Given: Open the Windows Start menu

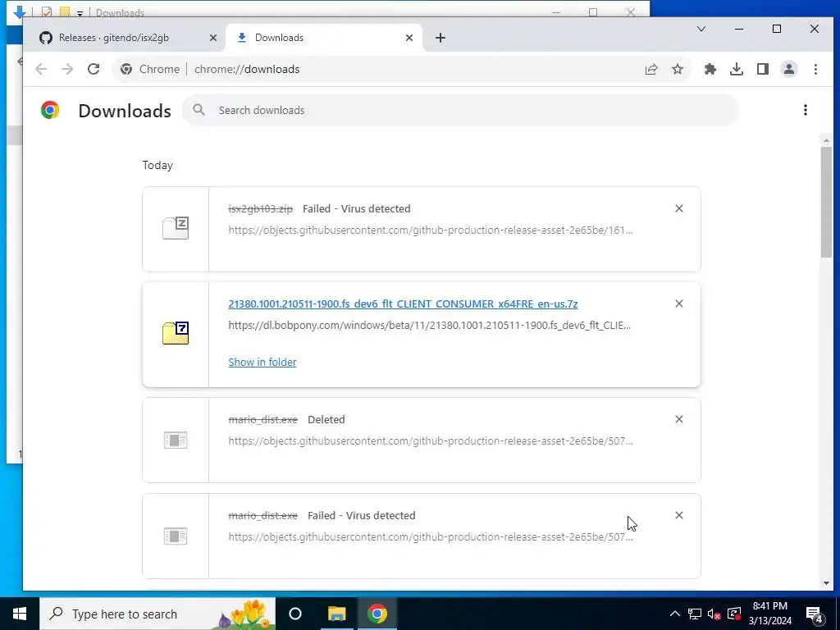Looking at the screenshot, I should pyautogui.click(x=20, y=614).
